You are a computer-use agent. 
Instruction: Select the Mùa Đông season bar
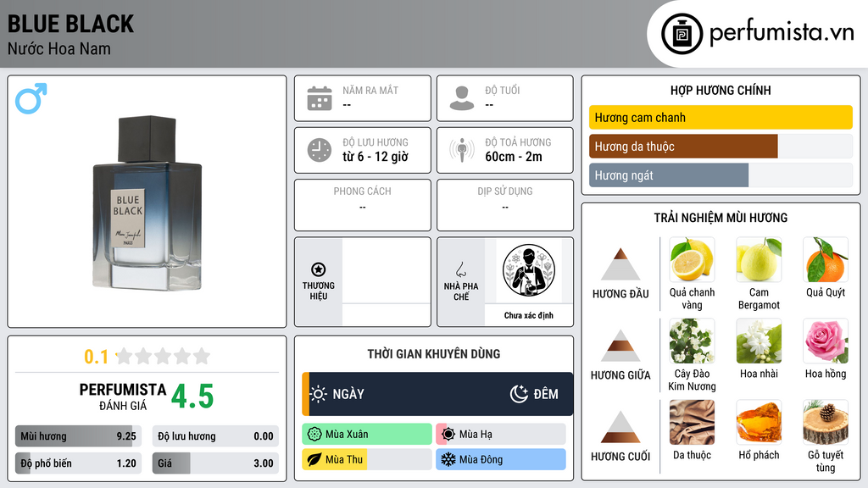501,460
